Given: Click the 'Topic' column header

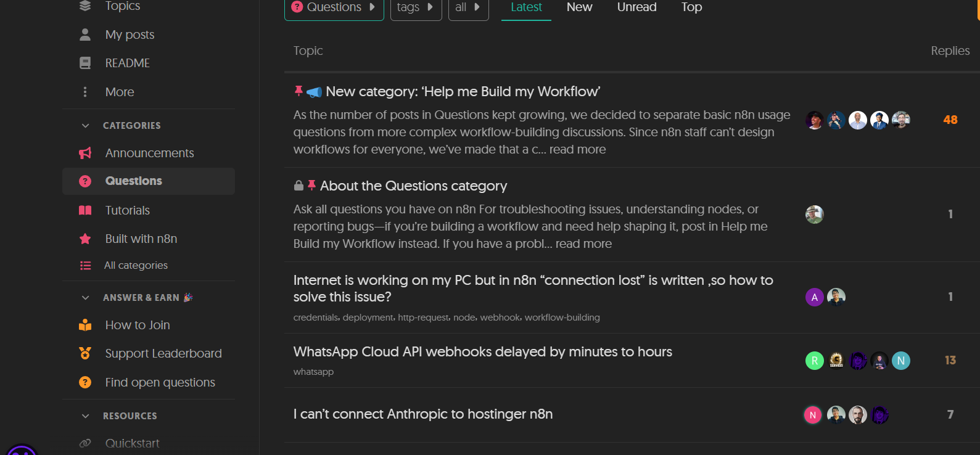Looking at the screenshot, I should tap(308, 51).
